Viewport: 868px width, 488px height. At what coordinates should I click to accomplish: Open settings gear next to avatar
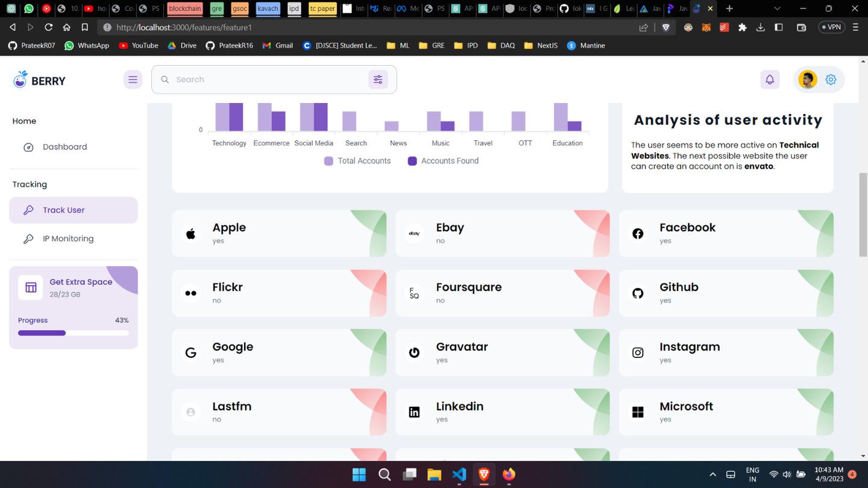pos(831,80)
